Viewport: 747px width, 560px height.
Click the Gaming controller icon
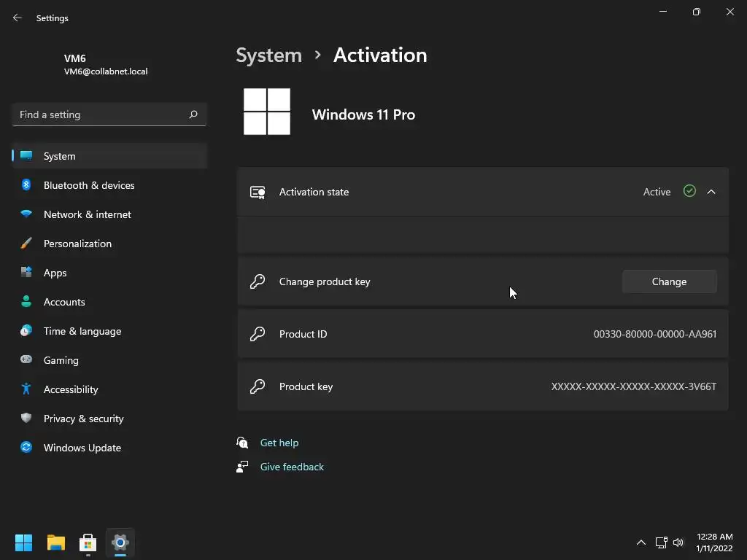click(26, 360)
